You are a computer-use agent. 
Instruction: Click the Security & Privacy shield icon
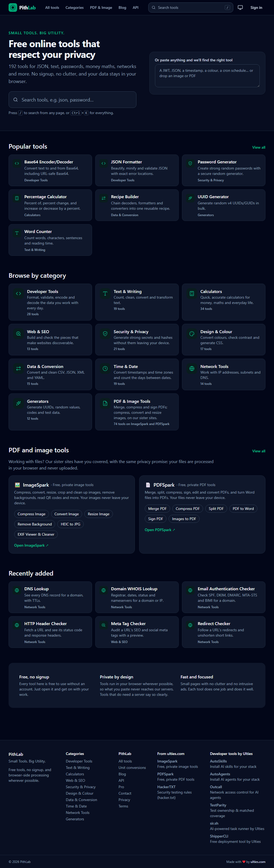(105, 334)
